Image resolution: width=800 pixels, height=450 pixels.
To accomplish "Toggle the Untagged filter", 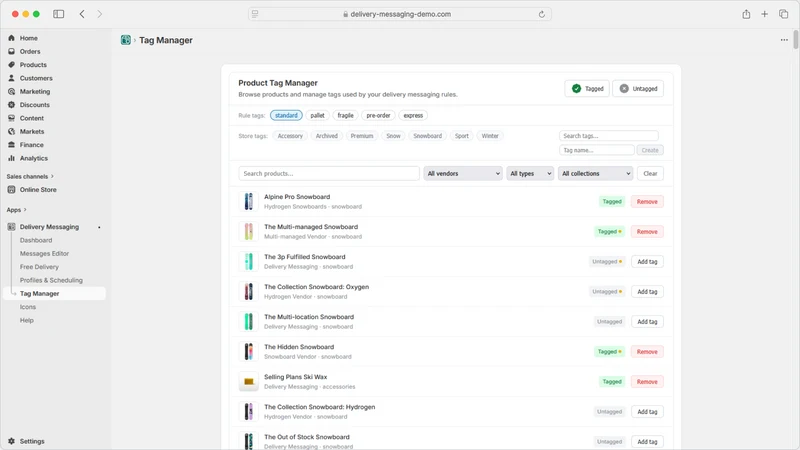I will (638, 88).
